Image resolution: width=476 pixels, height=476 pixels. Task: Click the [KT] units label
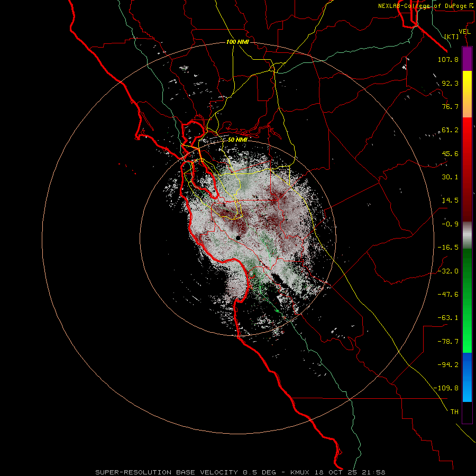[x=452, y=36]
